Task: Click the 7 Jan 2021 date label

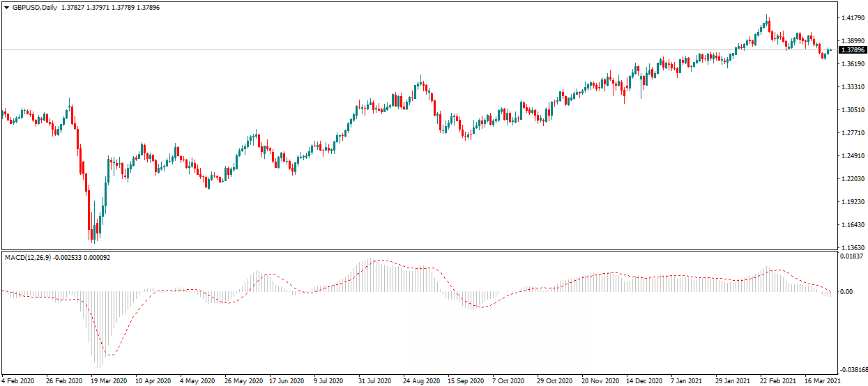Action: 687,381
